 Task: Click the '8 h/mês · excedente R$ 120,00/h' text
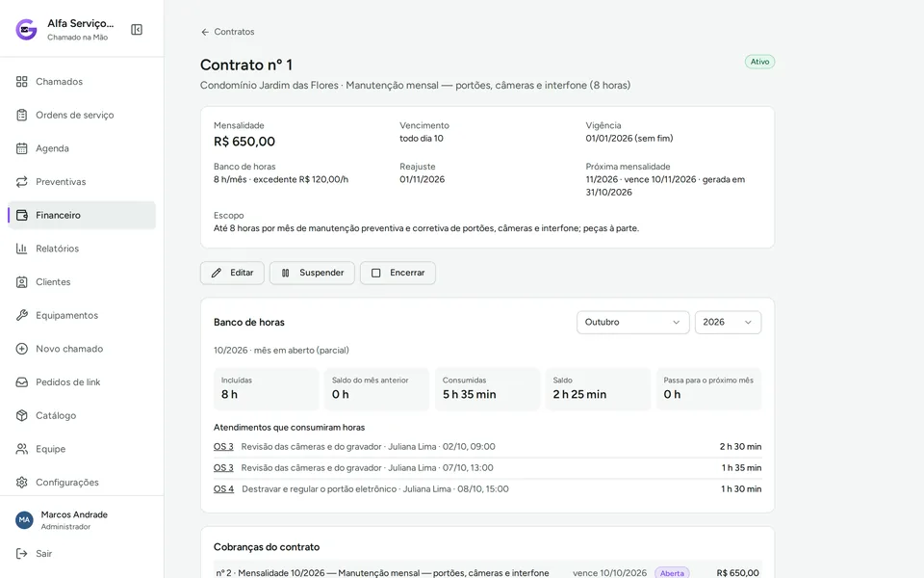[x=281, y=180]
